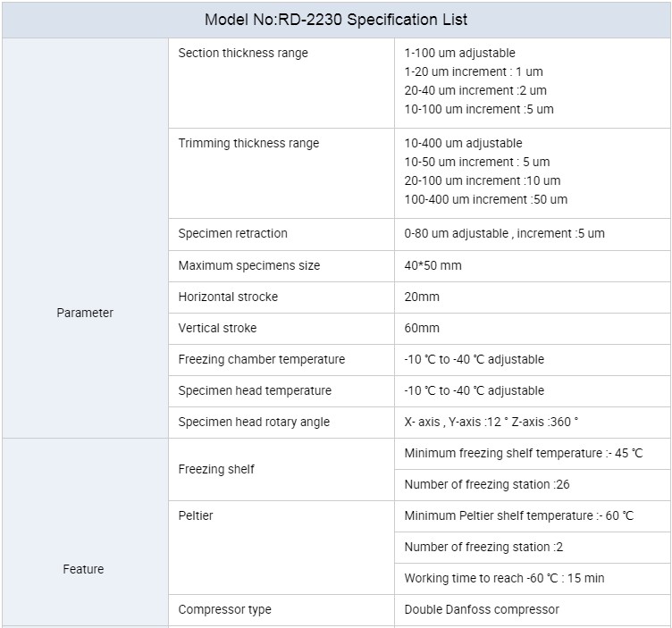Click Number of freezing station :26
Viewport: 672px width, 628px height.
click(487, 484)
